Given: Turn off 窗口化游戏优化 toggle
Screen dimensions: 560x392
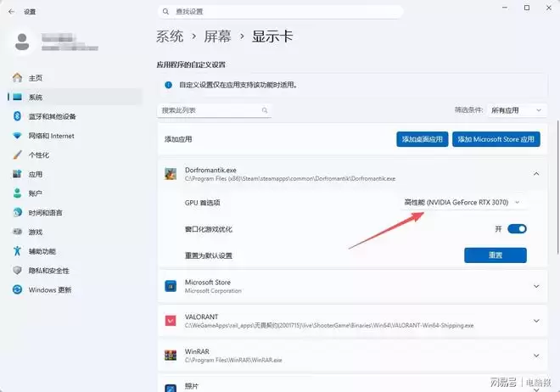Looking at the screenshot, I should tap(517, 229).
